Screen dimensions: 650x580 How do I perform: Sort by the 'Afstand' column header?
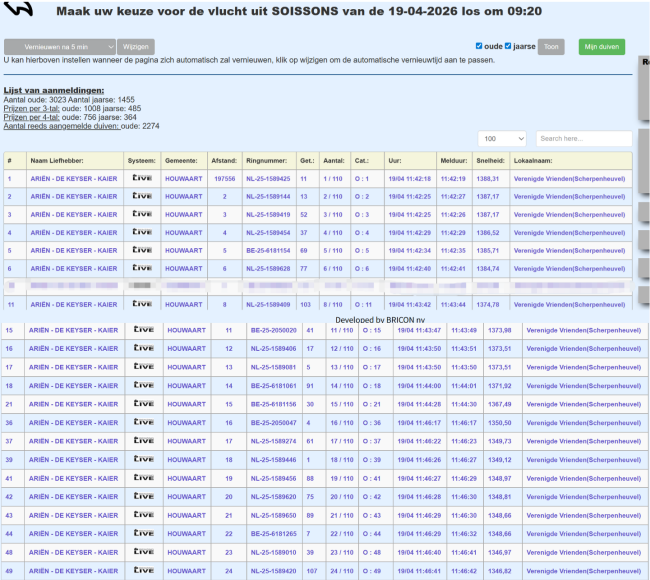click(x=224, y=160)
